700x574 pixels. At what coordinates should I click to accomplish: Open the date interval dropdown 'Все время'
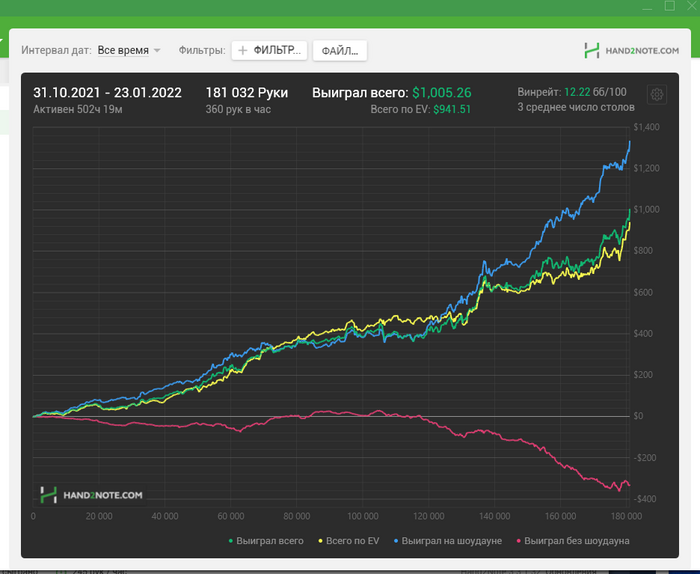[123, 50]
